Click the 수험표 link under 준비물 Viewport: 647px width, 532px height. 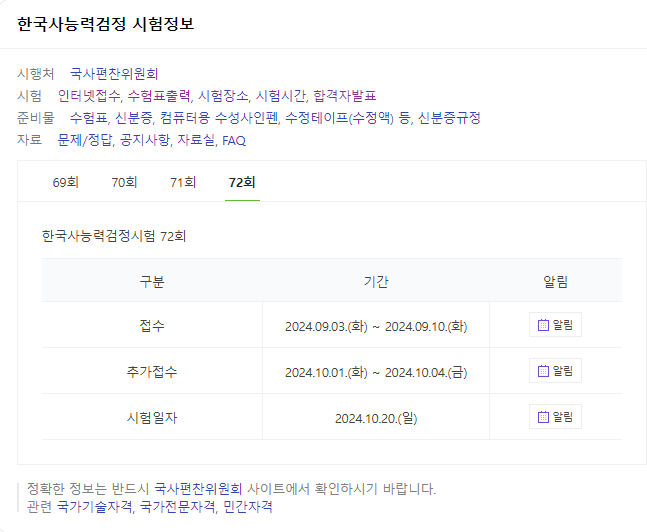(89, 118)
